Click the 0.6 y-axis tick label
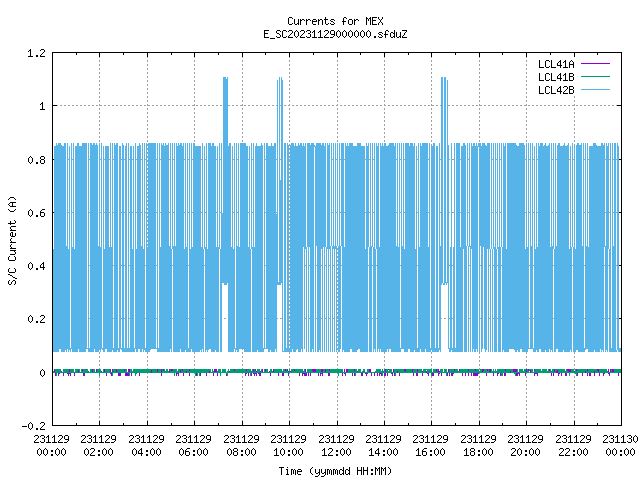The height and width of the screenshot is (480, 640). [36, 213]
